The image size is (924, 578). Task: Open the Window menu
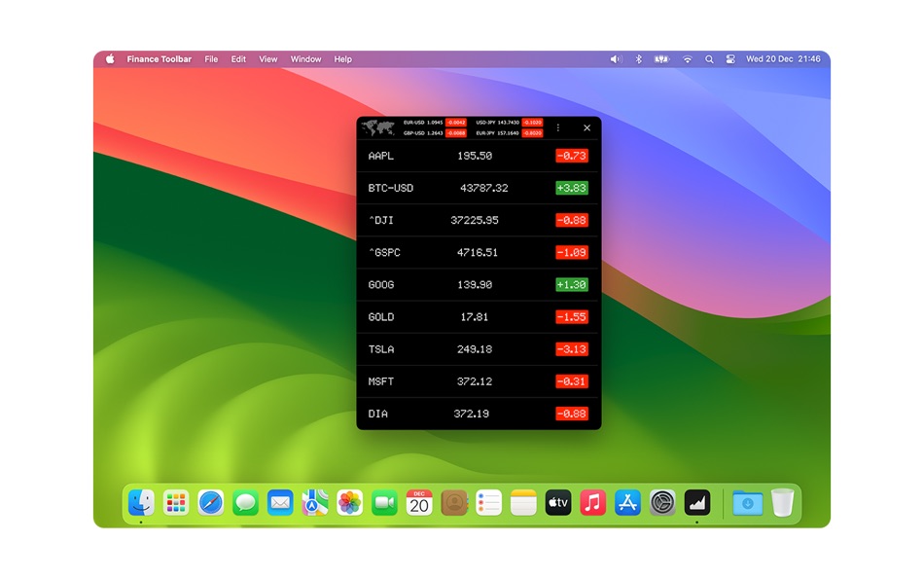[305, 59]
